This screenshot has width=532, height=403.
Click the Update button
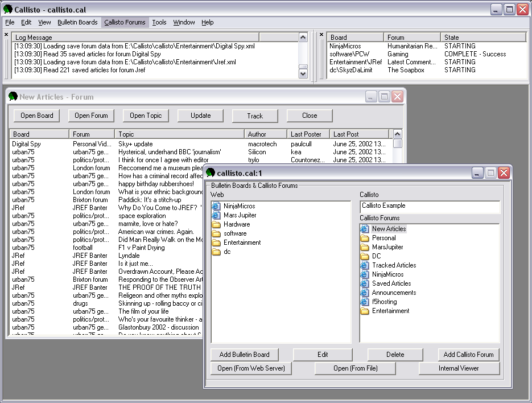(x=200, y=116)
